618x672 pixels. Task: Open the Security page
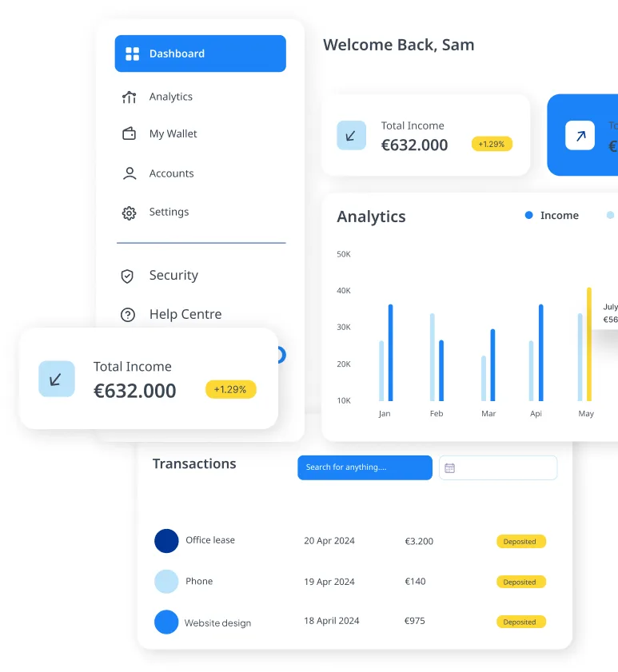(x=173, y=275)
